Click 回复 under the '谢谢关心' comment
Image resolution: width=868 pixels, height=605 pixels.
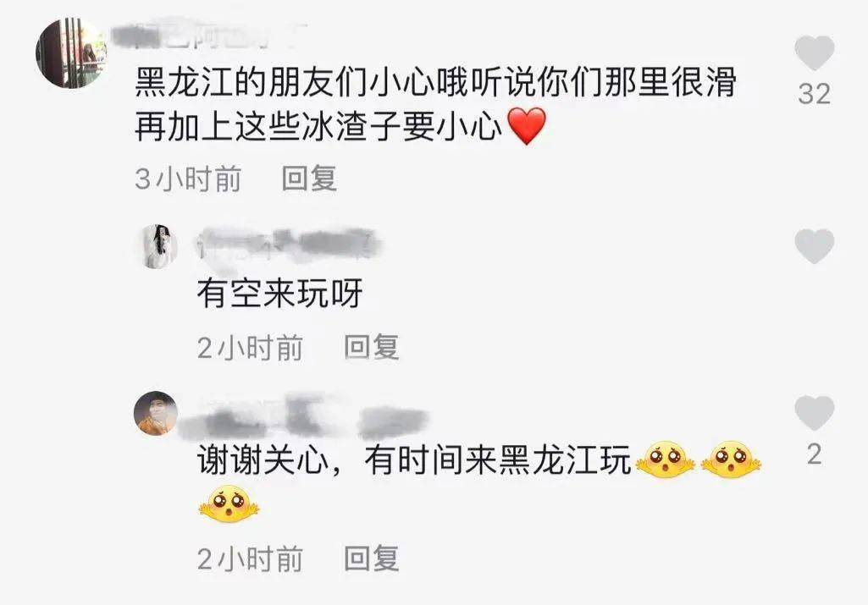click(x=371, y=558)
